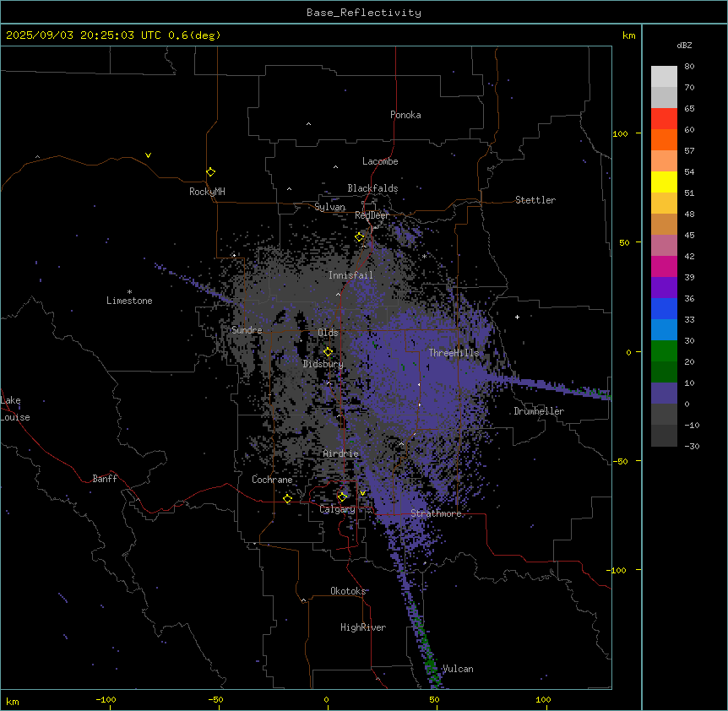Image resolution: width=728 pixels, height=711 pixels.
Task: Click the Base_Reflectivity title
Action: coord(364,13)
